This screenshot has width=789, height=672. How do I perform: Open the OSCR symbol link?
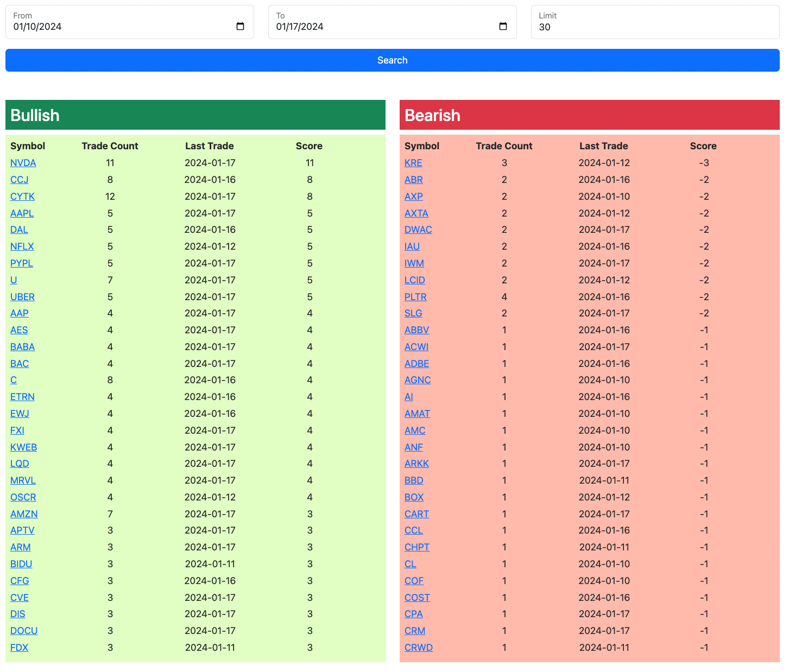click(23, 497)
